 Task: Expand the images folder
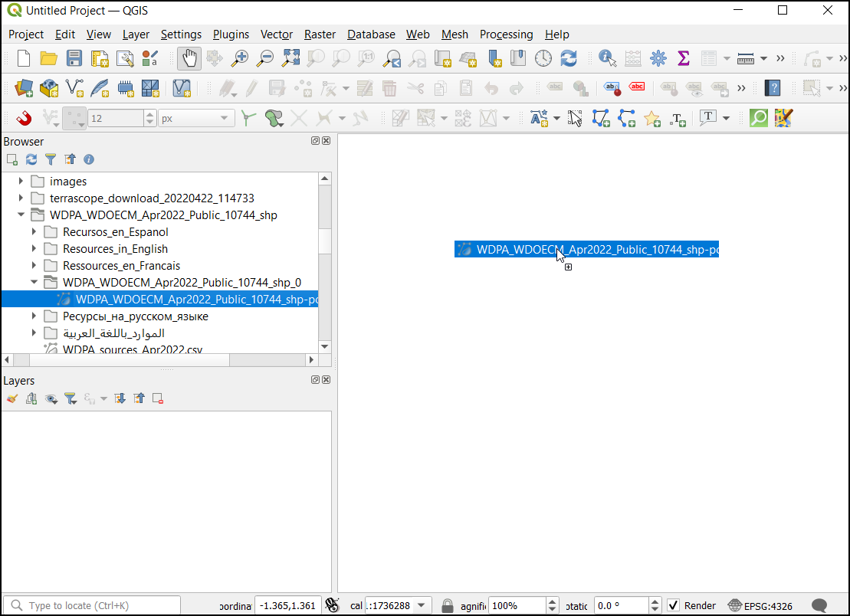(21, 182)
